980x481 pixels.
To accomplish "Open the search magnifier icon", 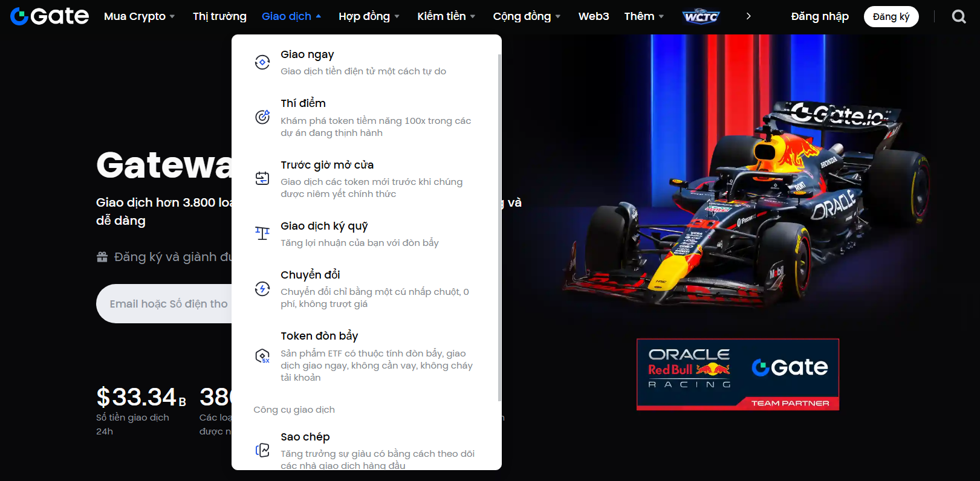I will [x=958, y=16].
